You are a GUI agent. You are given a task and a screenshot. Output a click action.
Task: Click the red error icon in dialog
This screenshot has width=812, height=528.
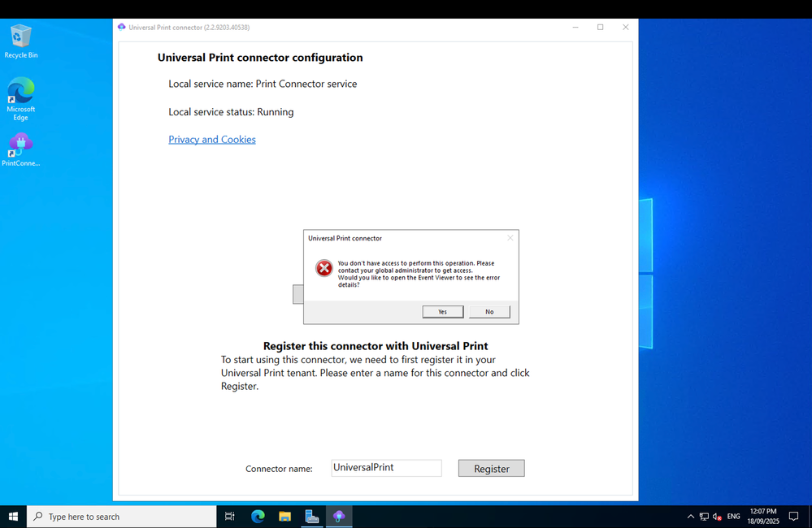click(324, 268)
